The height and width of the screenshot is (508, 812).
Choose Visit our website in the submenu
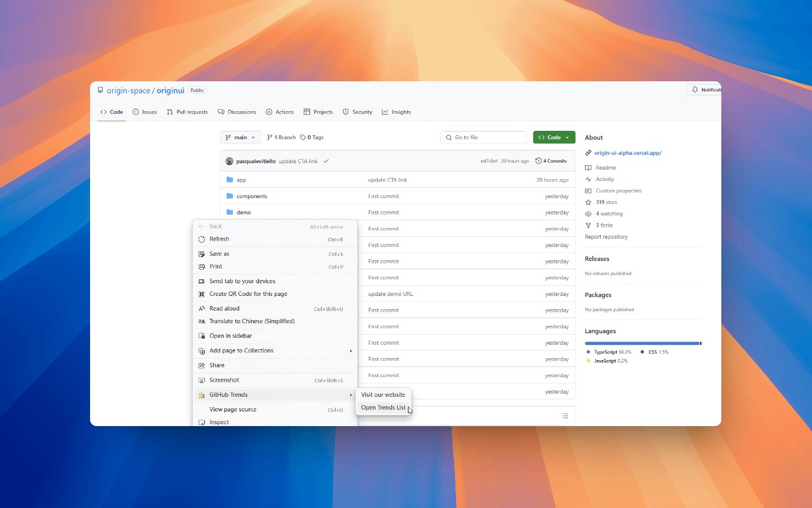click(x=383, y=395)
